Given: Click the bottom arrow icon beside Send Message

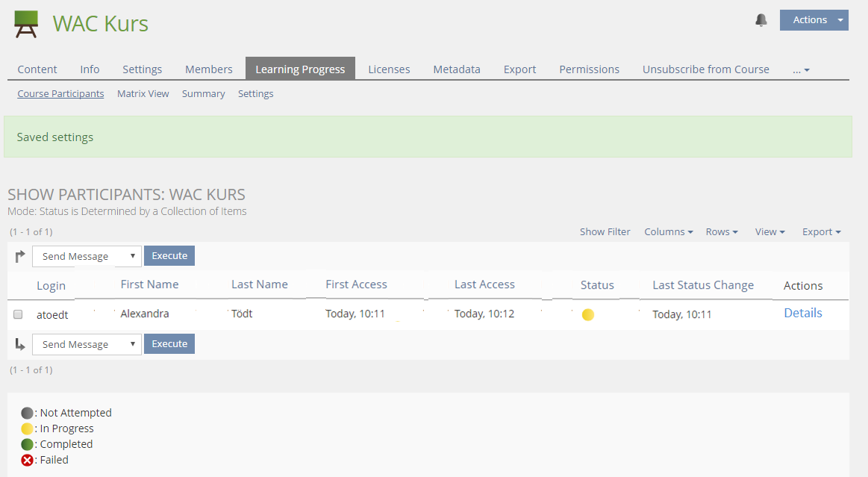Looking at the screenshot, I should (20, 344).
